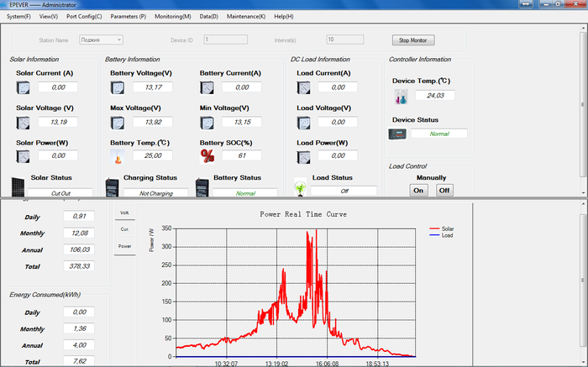Click the Load Status light bulb icon

click(300, 187)
